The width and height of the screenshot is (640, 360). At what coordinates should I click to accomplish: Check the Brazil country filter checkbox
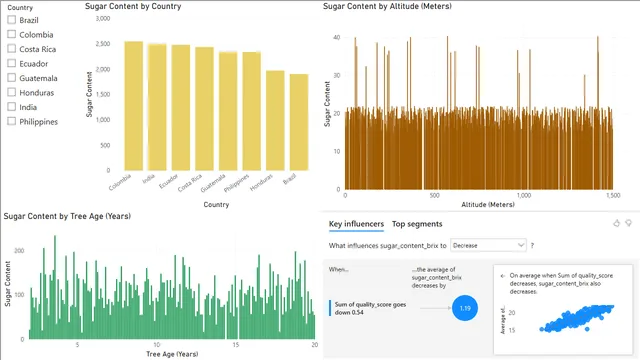(11, 20)
